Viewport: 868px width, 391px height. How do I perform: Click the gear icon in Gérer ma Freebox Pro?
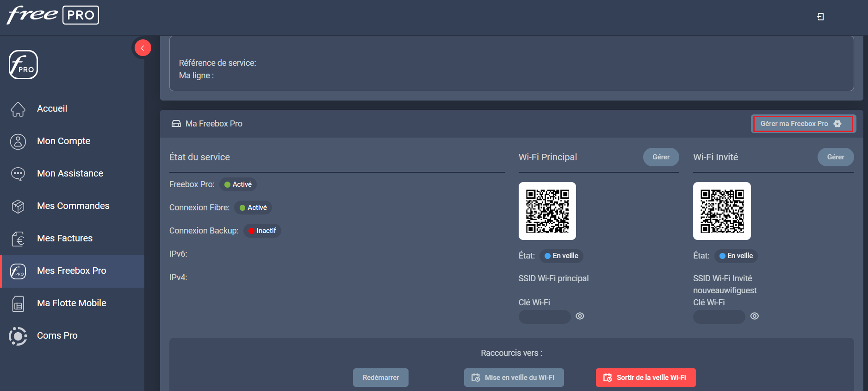coord(837,124)
